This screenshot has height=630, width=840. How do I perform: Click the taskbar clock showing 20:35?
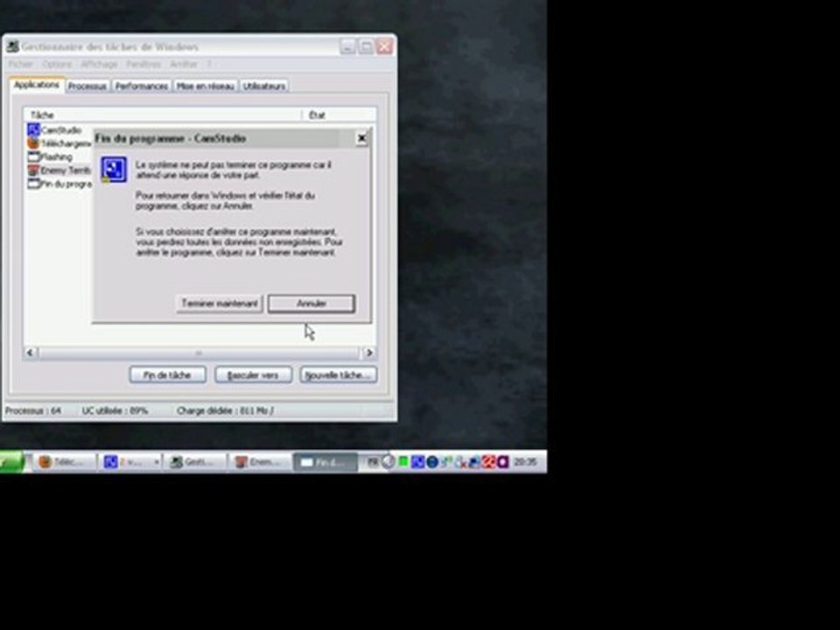524,462
